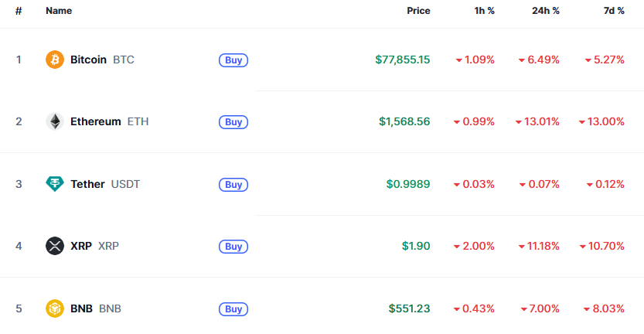Image resolution: width=644 pixels, height=334 pixels.
Task: Select the Buy button for Ethereum
Action: 233,122
